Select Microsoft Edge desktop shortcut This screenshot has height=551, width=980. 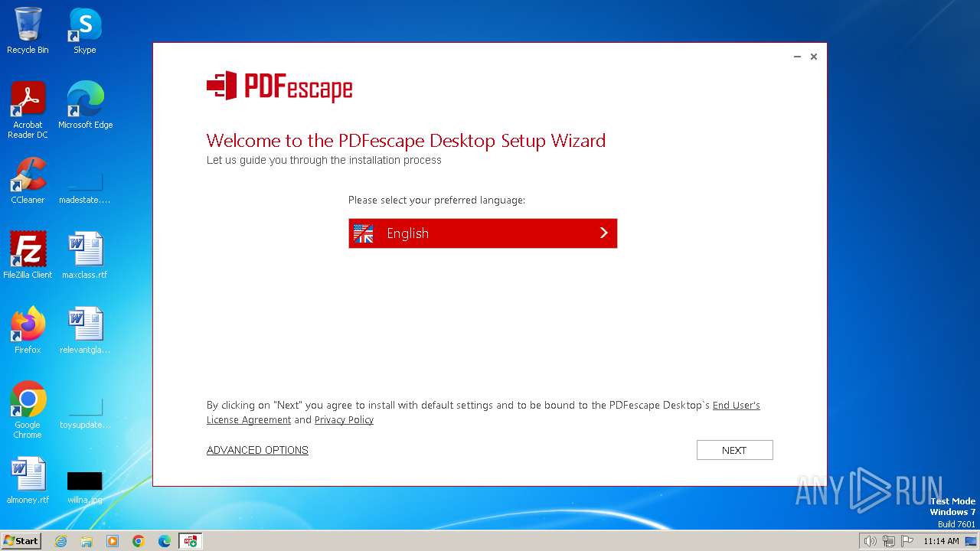pyautogui.click(x=85, y=106)
